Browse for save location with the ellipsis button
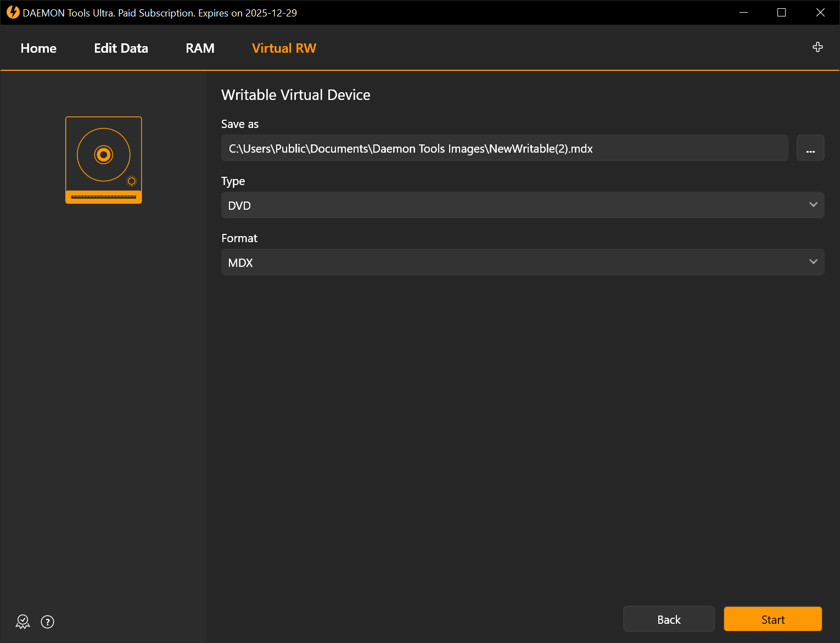This screenshot has height=643, width=840. (x=810, y=148)
